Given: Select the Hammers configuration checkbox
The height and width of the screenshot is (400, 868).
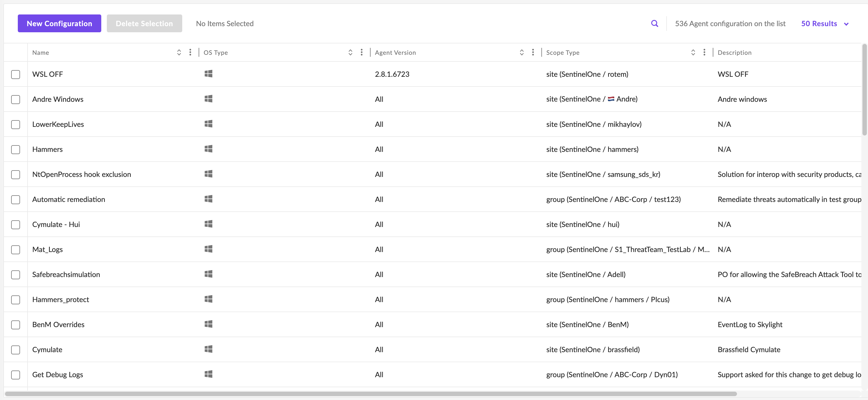Looking at the screenshot, I should pos(16,149).
